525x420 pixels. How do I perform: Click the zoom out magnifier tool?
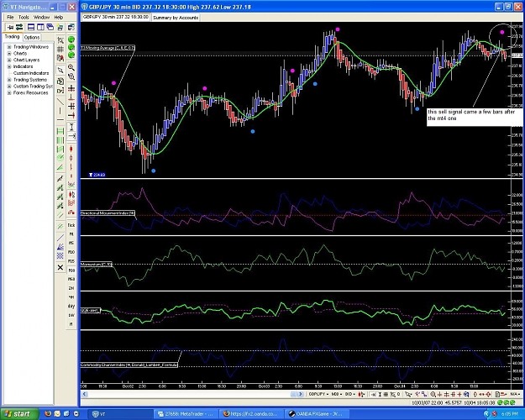[71, 76]
